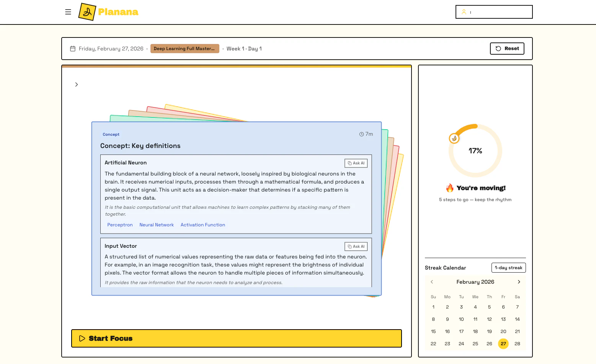596x364 pixels.
Task: Click the Concept tag label
Action: pos(111,135)
